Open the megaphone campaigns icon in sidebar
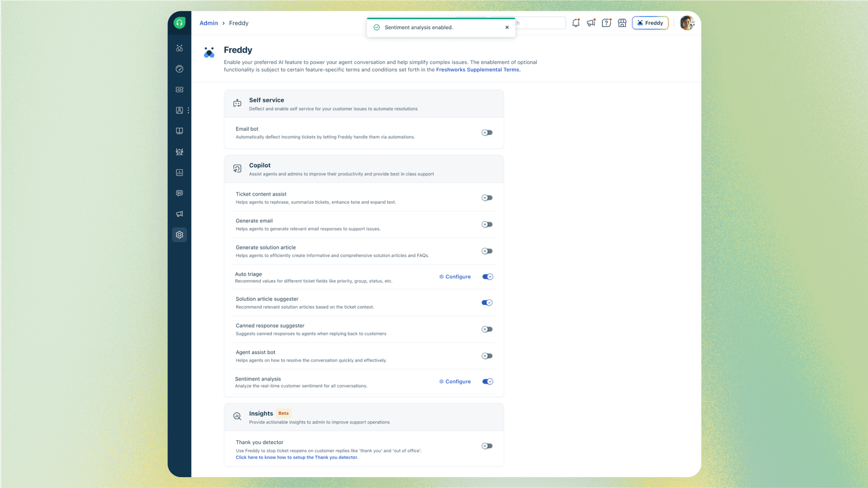This screenshot has height=488, width=868. (x=179, y=214)
